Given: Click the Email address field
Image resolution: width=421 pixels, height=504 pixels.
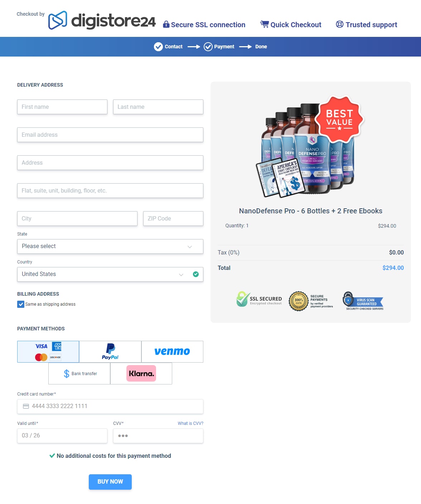Looking at the screenshot, I should (x=110, y=135).
